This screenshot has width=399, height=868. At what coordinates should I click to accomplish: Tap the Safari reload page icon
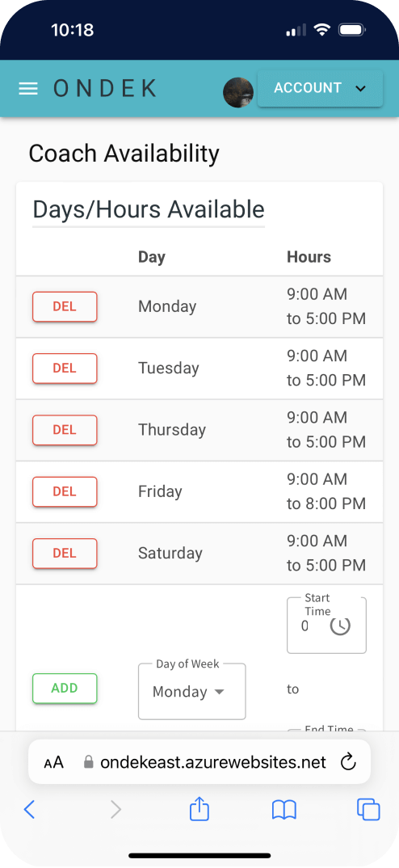coord(348,762)
